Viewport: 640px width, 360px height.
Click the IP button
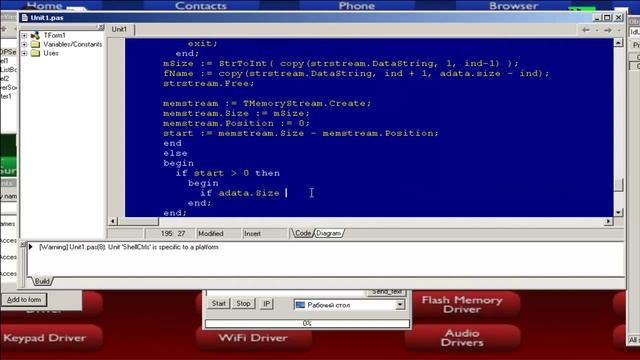point(267,304)
